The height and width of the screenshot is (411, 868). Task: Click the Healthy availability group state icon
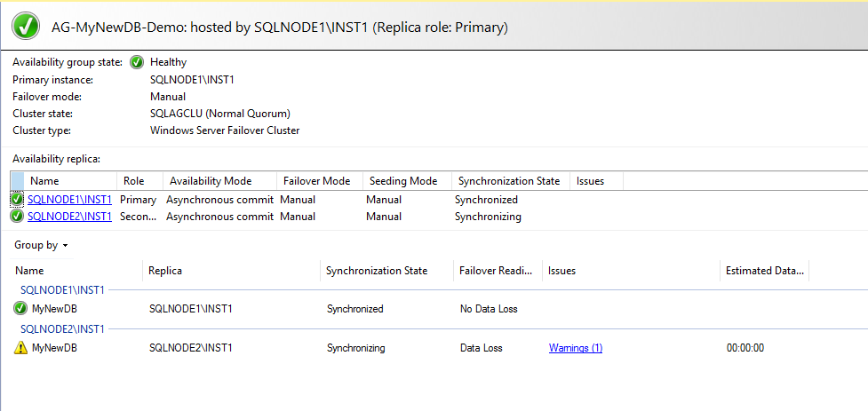click(137, 62)
